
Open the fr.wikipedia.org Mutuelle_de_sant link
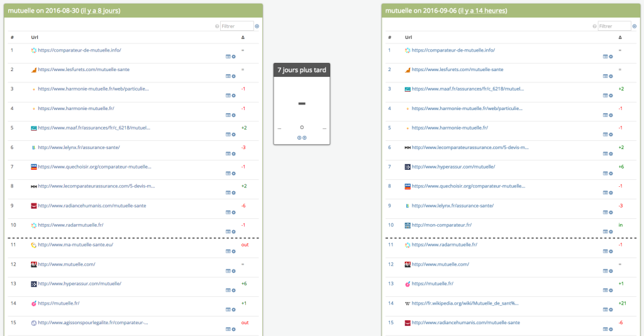465,303
